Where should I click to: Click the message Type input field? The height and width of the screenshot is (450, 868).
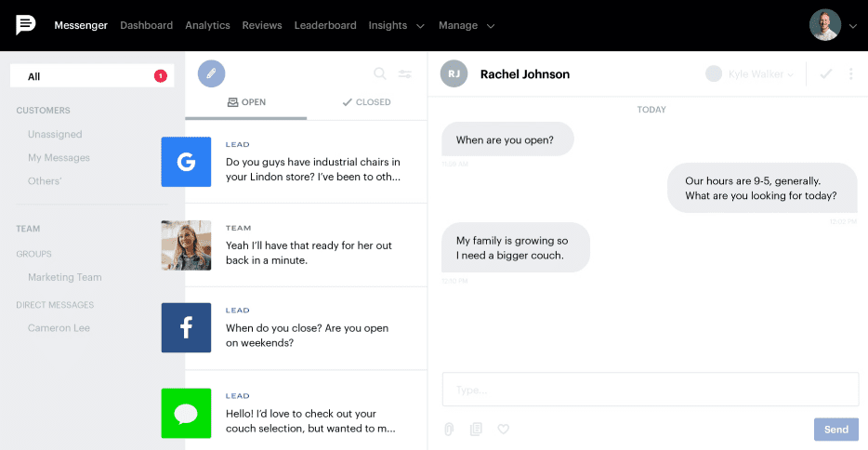coord(650,390)
